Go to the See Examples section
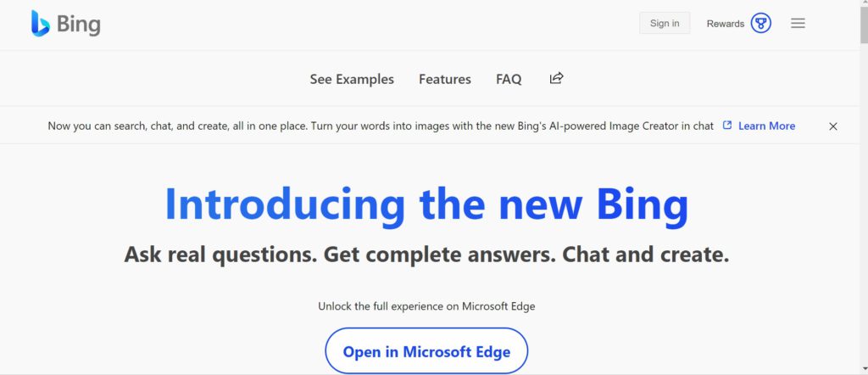The height and width of the screenshot is (375, 868). (x=352, y=79)
